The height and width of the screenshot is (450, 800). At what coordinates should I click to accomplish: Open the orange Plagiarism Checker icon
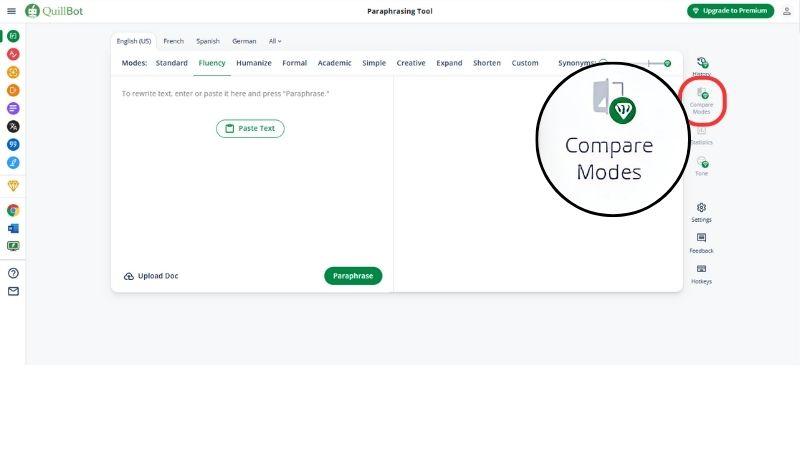(13, 90)
